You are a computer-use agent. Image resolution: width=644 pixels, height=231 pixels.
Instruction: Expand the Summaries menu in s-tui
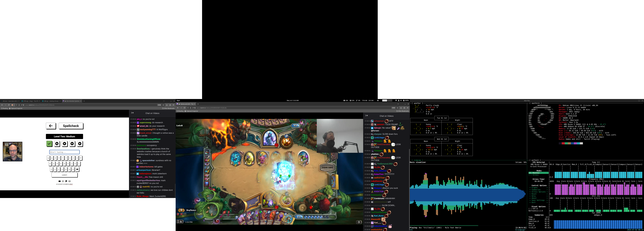[x=539, y=190]
